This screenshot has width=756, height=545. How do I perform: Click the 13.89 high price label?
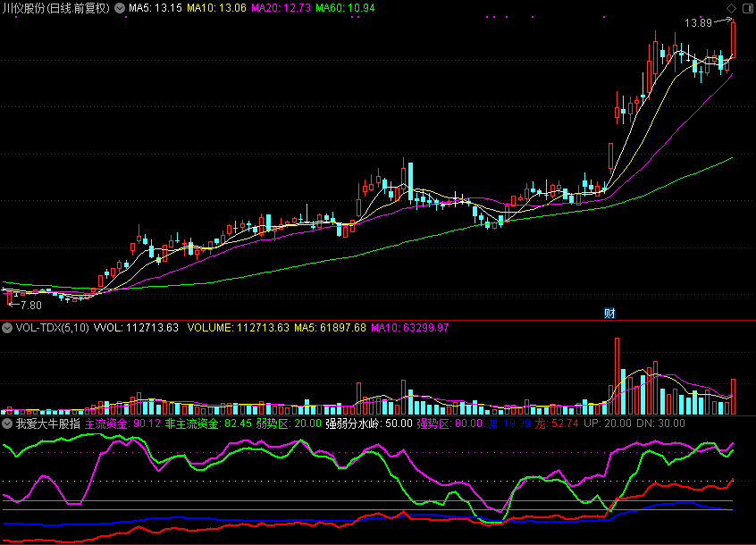click(x=698, y=23)
